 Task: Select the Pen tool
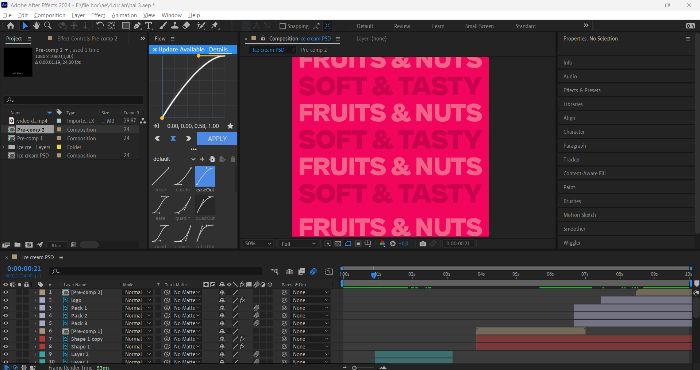point(138,26)
